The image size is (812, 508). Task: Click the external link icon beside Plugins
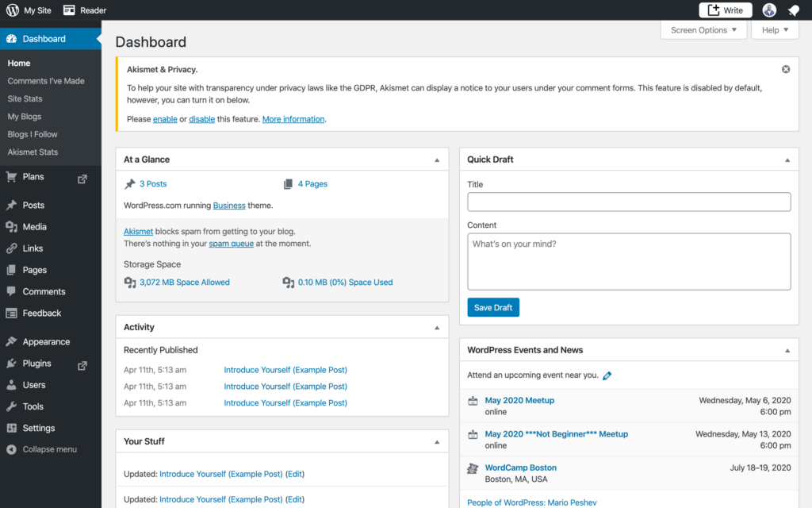pyautogui.click(x=82, y=365)
